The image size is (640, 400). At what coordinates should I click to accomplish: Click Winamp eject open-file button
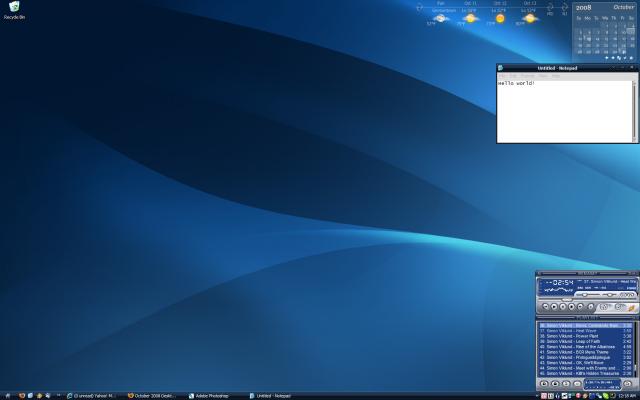590,307
